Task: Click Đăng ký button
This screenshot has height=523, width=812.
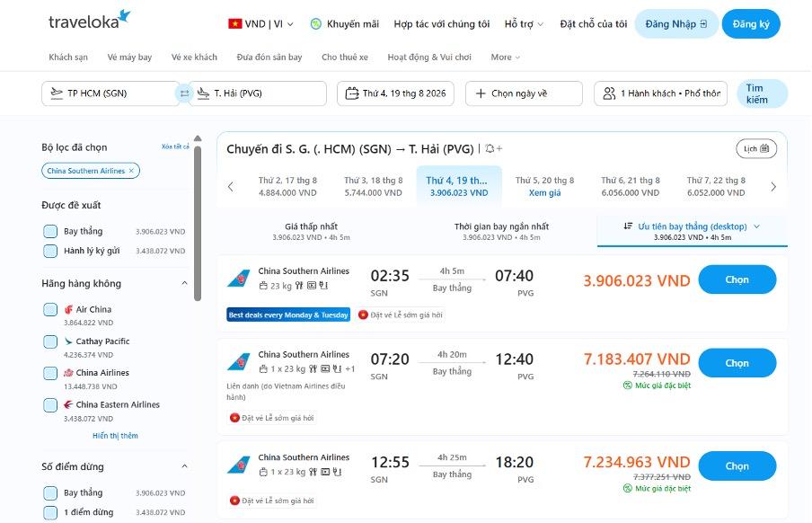Action: tap(751, 24)
